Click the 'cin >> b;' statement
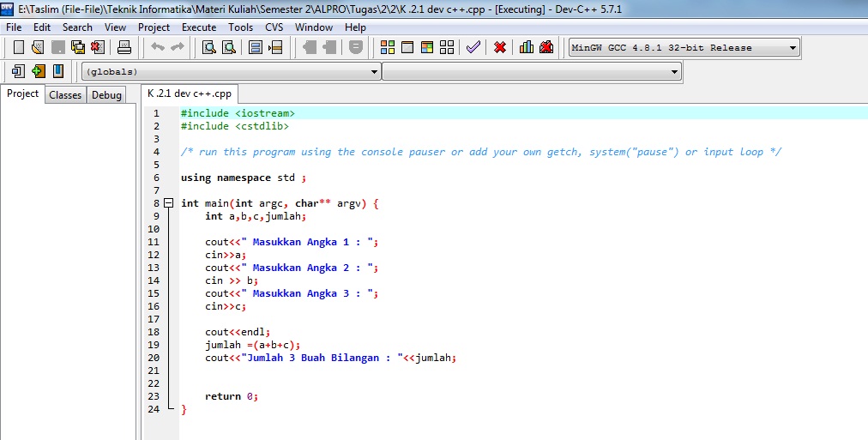Viewport: 868px width, 440px height. (x=232, y=280)
